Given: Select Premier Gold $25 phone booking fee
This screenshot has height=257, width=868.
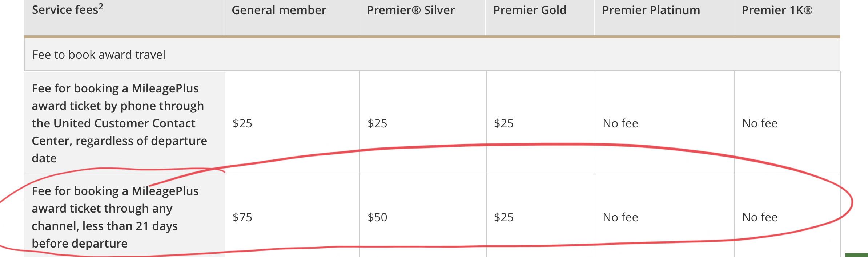Looking at the screenshot, I should pyautogui.click(x=503, y=123).
